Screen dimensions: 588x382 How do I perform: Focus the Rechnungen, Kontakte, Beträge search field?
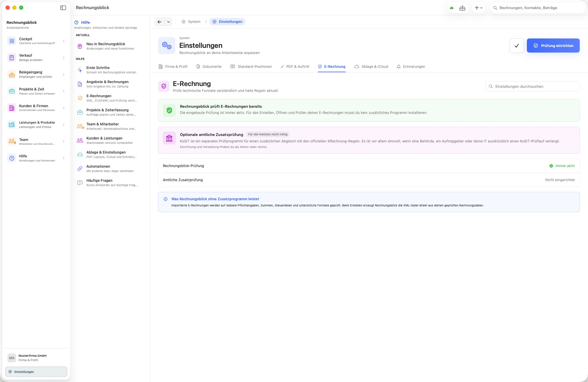[538, 8]
